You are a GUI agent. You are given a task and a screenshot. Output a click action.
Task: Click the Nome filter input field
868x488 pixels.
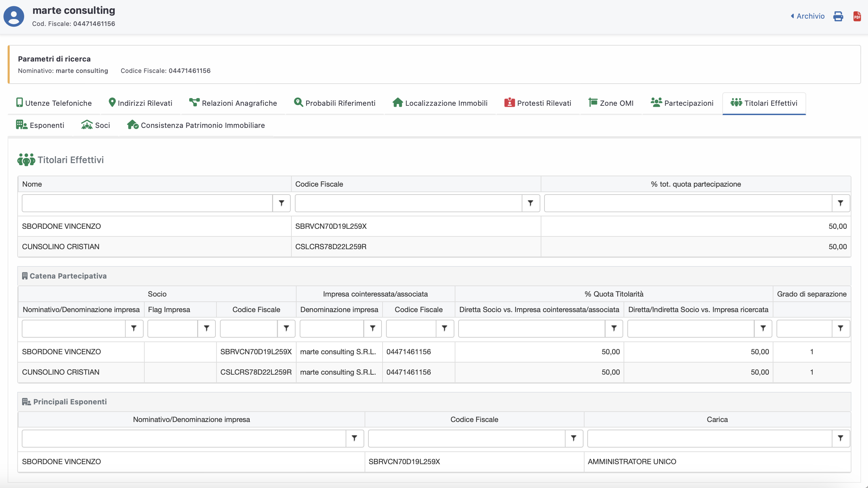click(x=147, y=203)
